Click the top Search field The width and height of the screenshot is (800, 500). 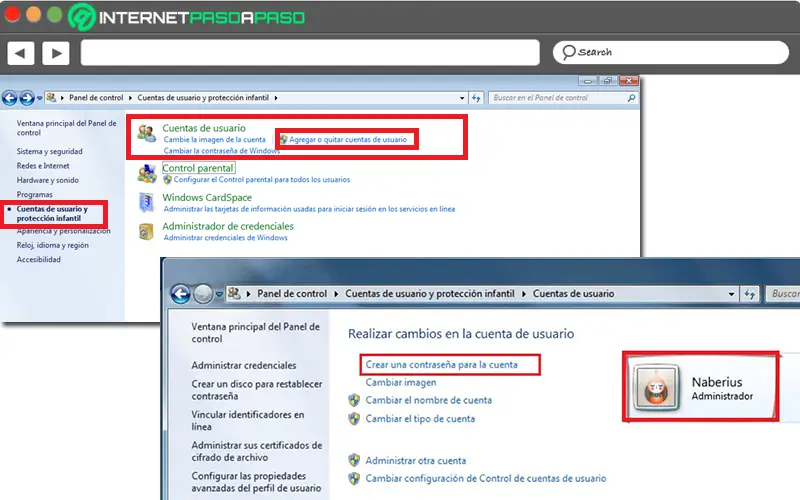point(670,52)
